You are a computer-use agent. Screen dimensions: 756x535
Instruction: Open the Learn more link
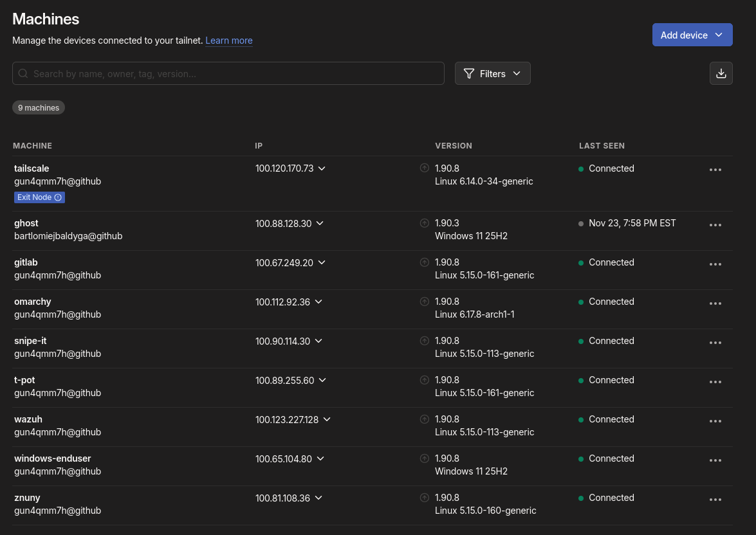coord(228,41)
